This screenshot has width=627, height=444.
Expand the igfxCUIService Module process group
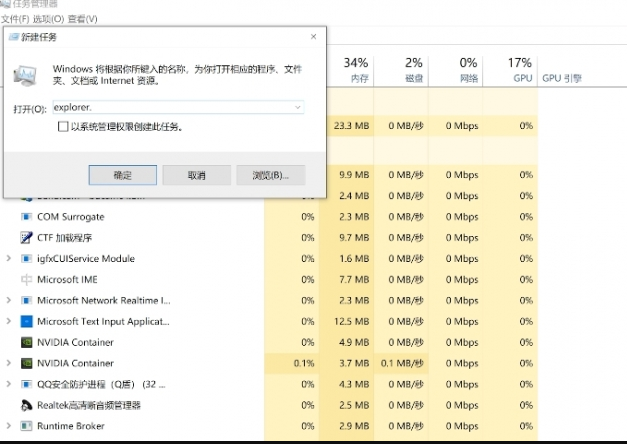pyautogui.click(x=9, y=259)
